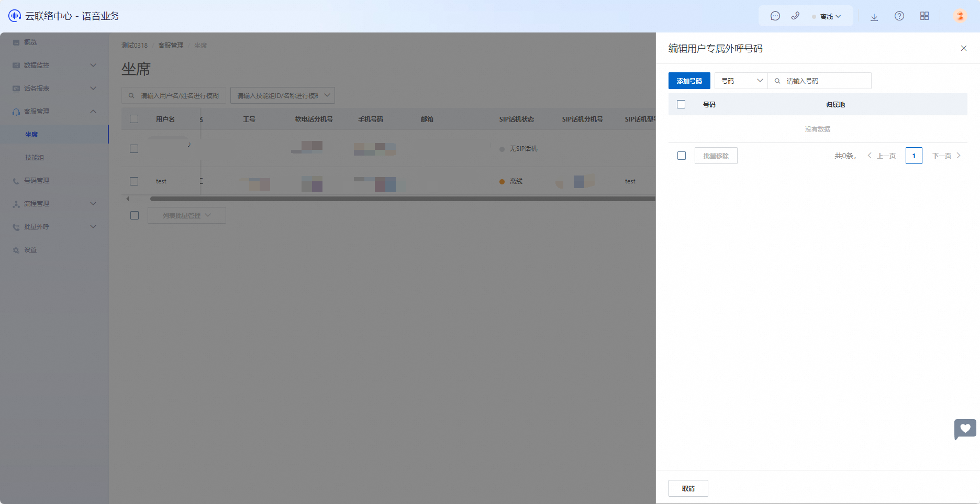Toggle checkbox beside 列表批量管理
The width and height of the screenshot is (980, 504).
coord(135,215)
